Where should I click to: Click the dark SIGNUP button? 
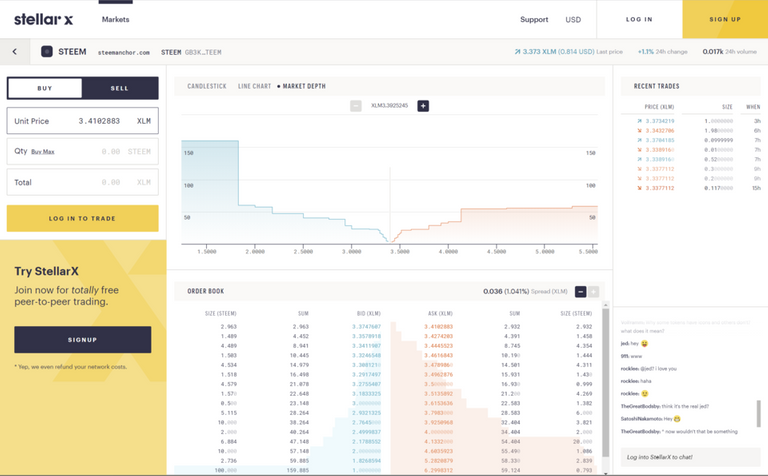(82, 340)
